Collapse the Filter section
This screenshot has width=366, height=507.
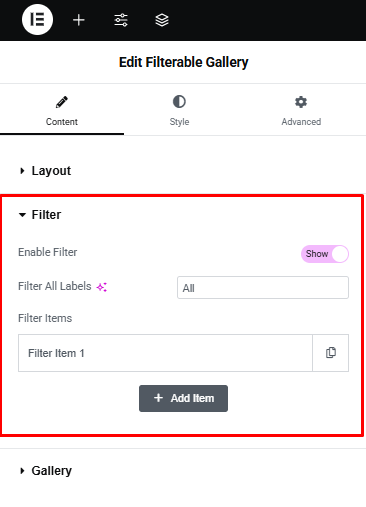tap(46, 215)
